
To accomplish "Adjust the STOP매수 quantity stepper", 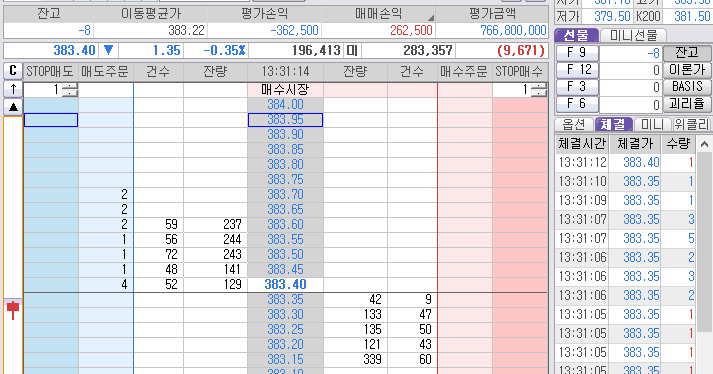I will click(x=538, y=90).
